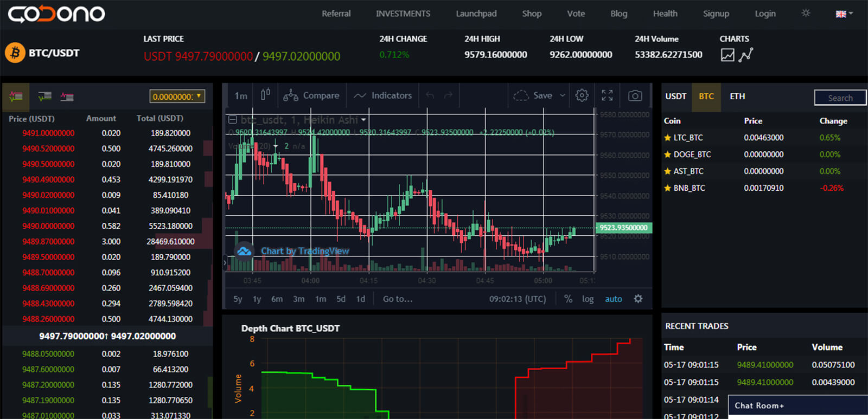Expand the Save chart dropdown arrow
The height and width of the screenshot is (419, 868).
click(563, 96)
